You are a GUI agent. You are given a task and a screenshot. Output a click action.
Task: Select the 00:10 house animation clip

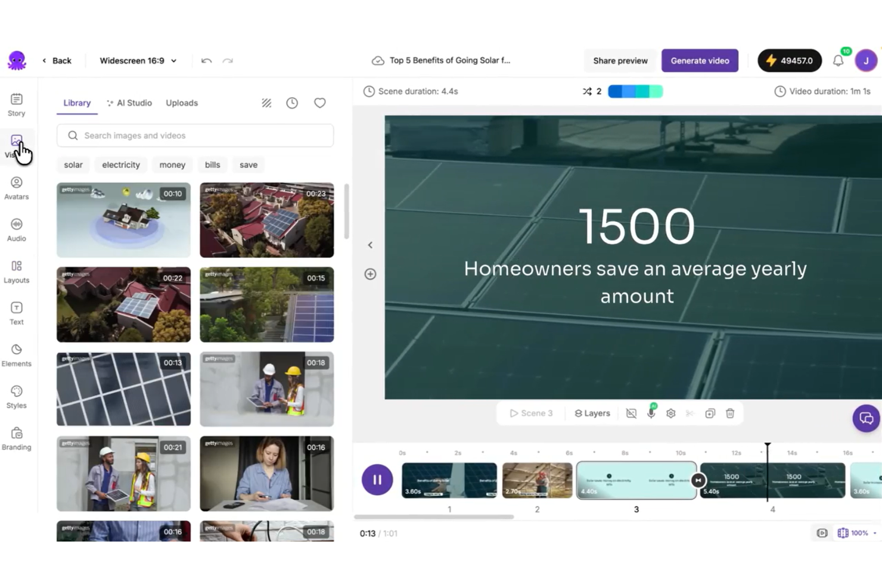(x=123, y=220)
